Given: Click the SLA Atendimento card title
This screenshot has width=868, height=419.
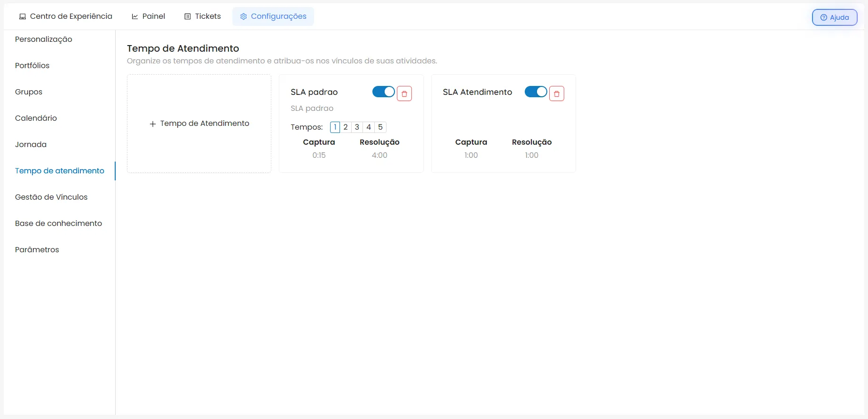Looking at the screenshot, I should [477, 92].
